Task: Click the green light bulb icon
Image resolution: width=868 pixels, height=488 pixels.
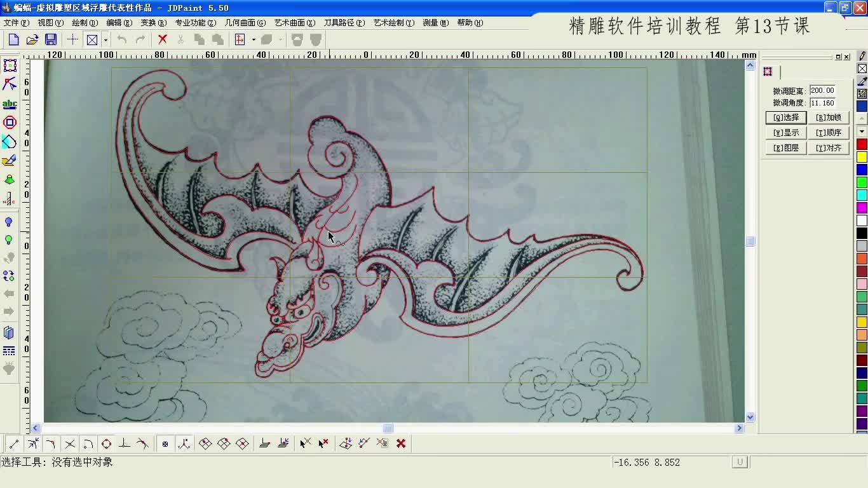Action: [x=9, y=240]
